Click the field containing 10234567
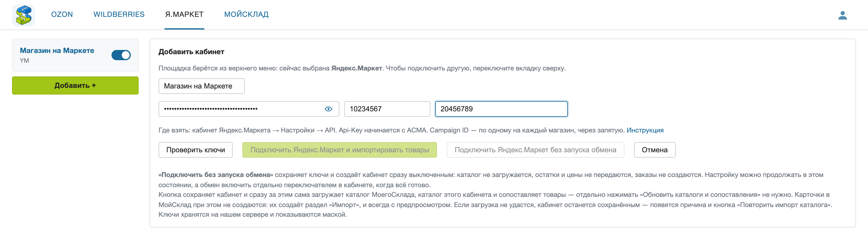Viewport: 868px width, 248px height. coord(387,109)
